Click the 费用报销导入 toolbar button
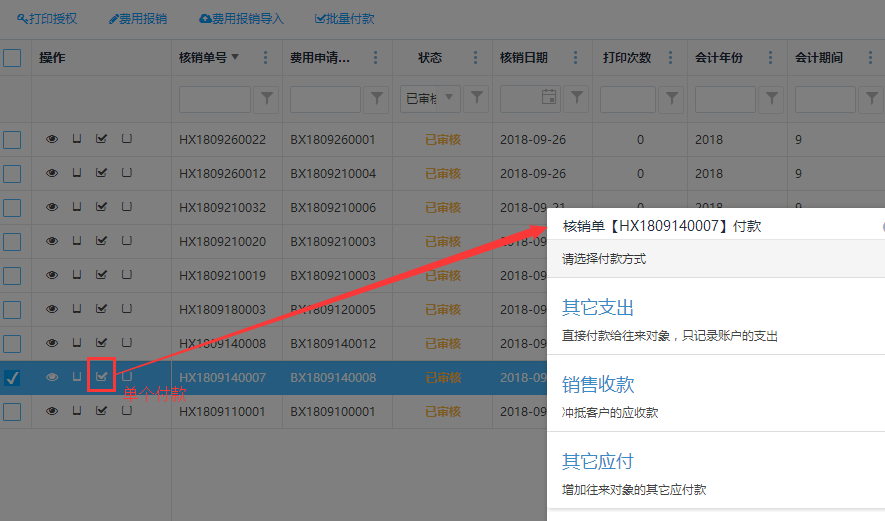 click(x=241, y=19)
